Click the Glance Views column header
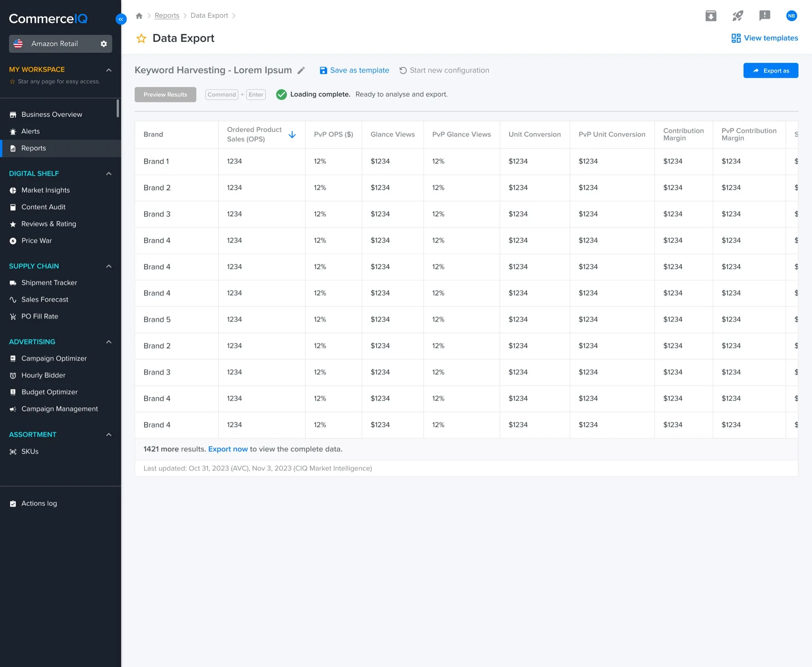812x667 pixels. click(393, 135)
